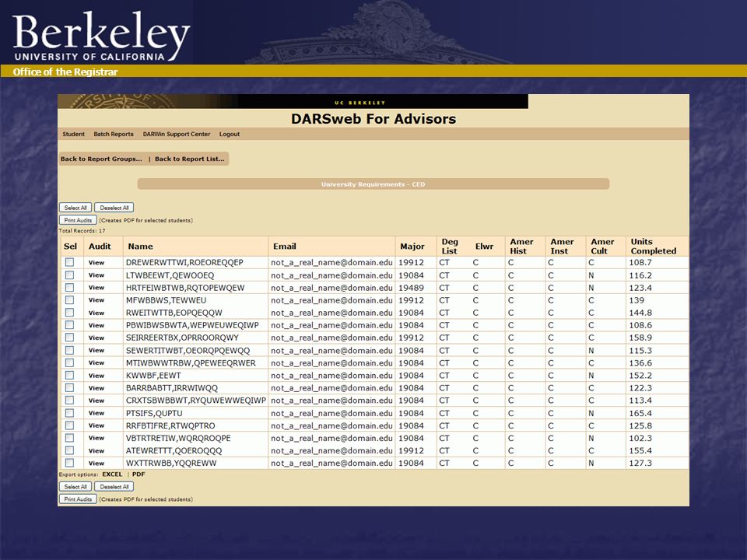Click the bottom Deselect All button
Viewport: 747px width, 560px height.
114,487
